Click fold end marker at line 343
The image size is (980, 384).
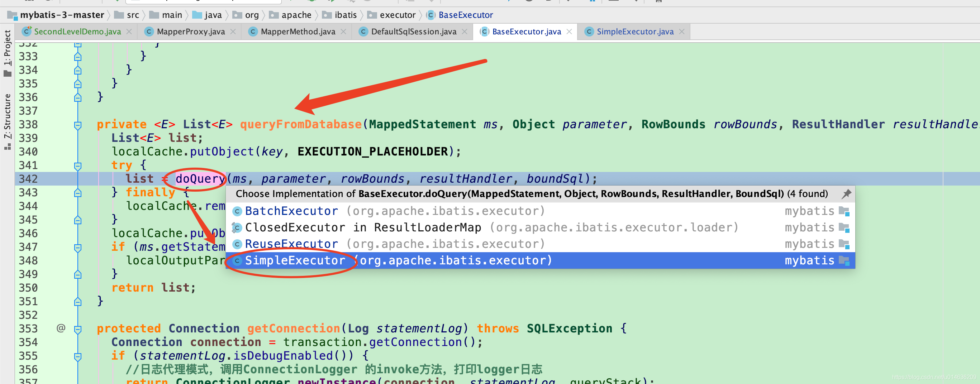pos(78,193)
